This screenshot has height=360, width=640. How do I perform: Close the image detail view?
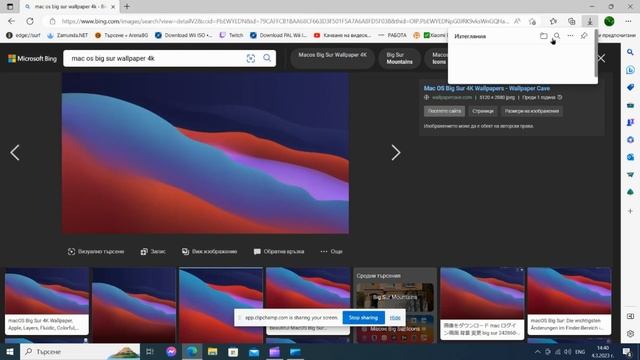tap(601, 58)
